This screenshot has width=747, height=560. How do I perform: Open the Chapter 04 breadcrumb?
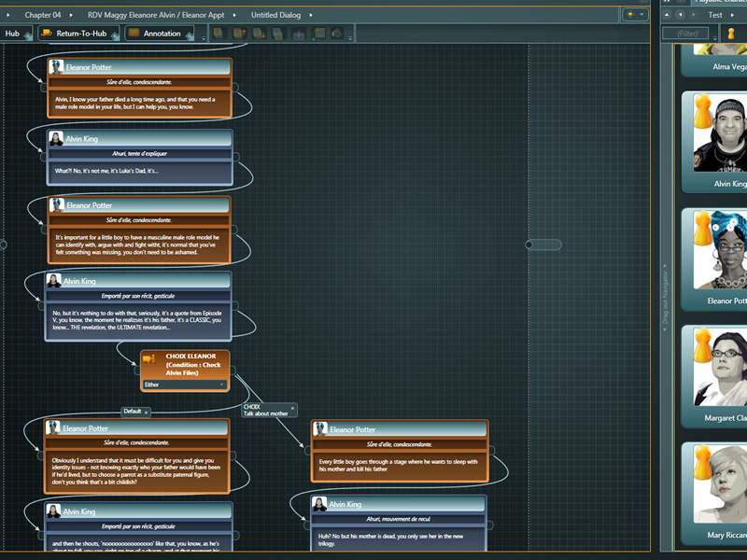[43, 15]
